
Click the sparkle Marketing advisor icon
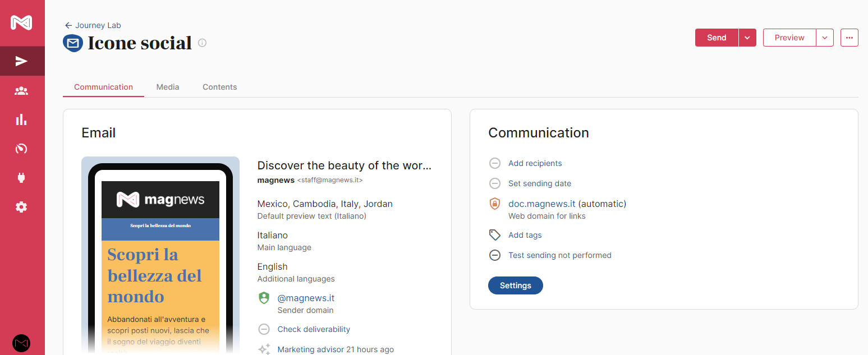point(264,349)
